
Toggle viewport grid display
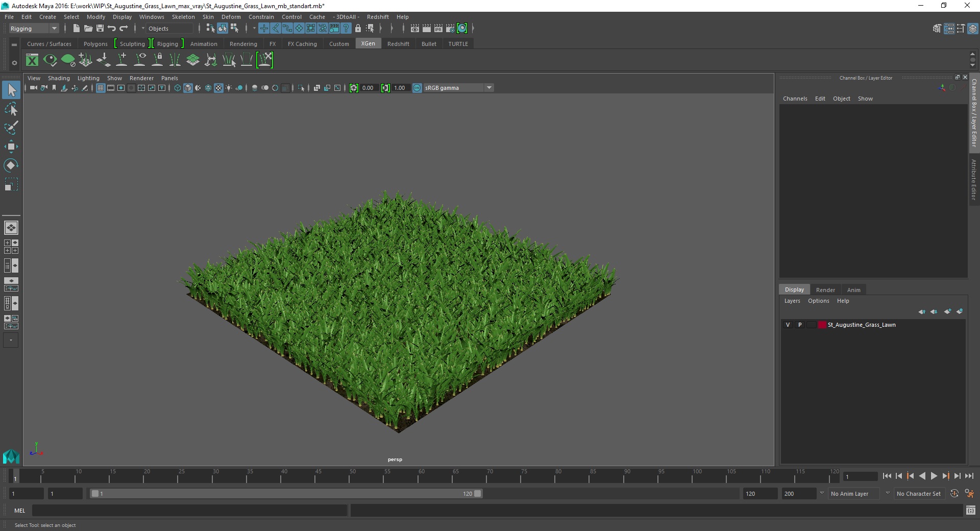click(x=101, y=88)
